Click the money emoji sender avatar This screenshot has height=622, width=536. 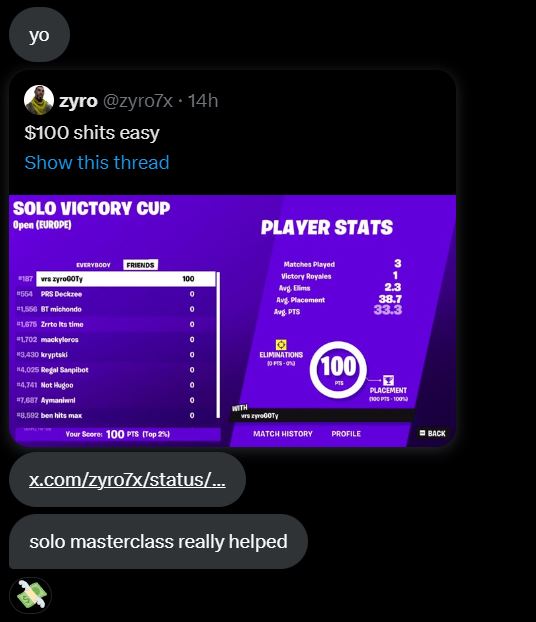(31, 595)
